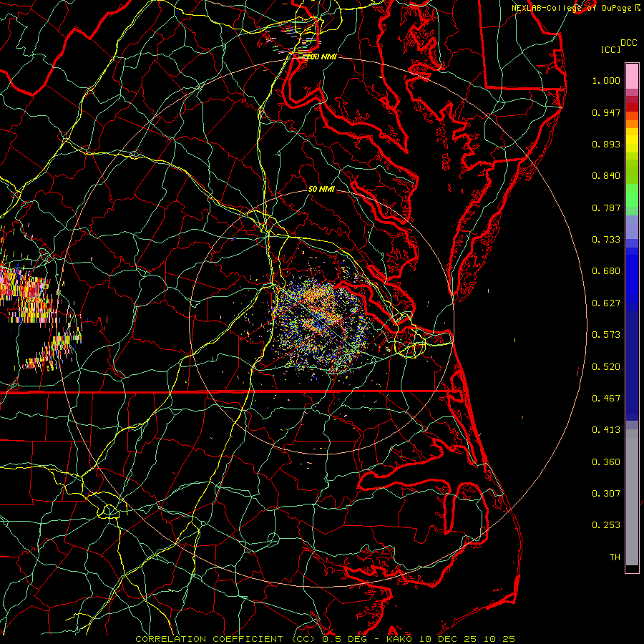Select the 0.467 scale value
The height and width of the screenshot is (644, 644).
click(x=606, y=399)
